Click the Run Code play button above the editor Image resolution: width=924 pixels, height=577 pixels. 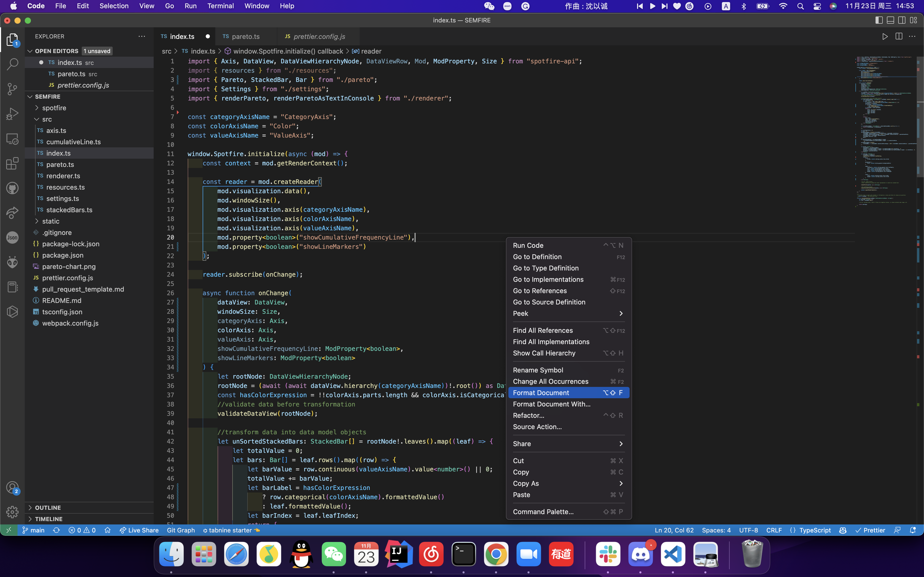point(885,36)
